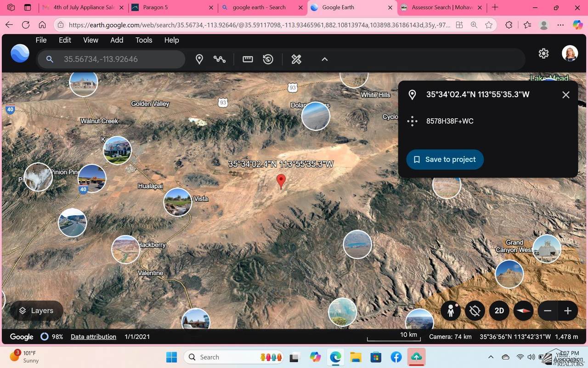Expand Windows system tray hidden icons

491,357
